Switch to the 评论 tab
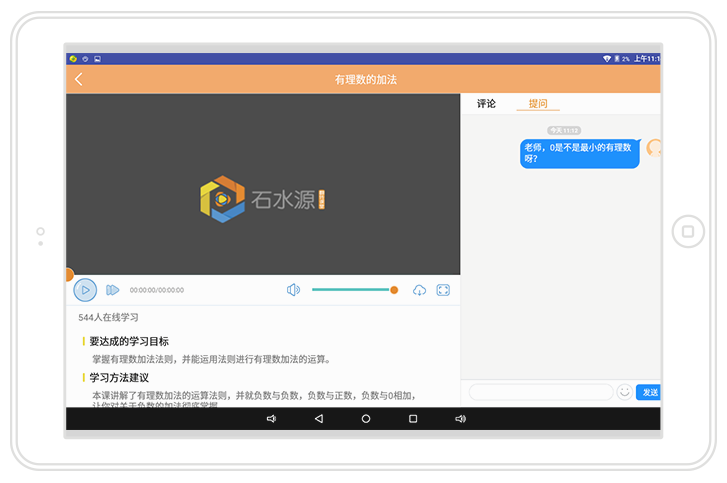 tap(486, 104)
